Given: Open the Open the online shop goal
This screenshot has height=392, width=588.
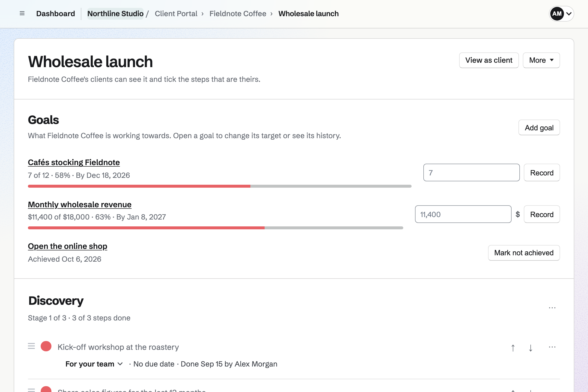Looking at the screenshot, I should (68, 246).
